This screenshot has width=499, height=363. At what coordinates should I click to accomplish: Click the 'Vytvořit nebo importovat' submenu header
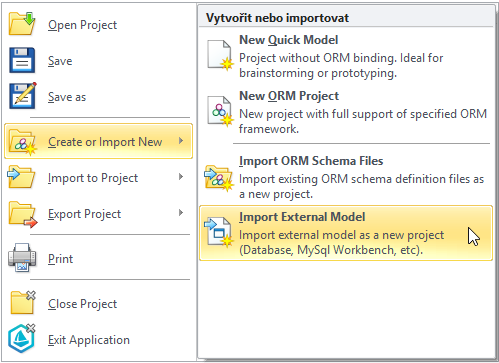277,18
